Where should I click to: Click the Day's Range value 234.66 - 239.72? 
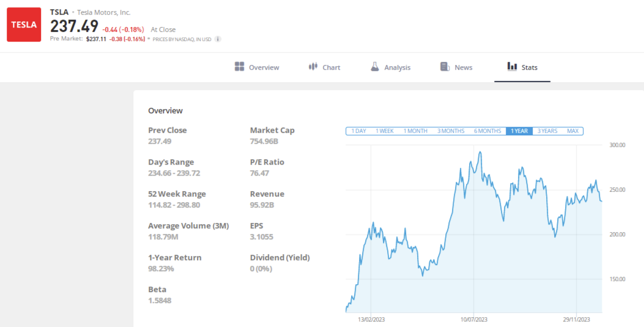coord(174,173)
